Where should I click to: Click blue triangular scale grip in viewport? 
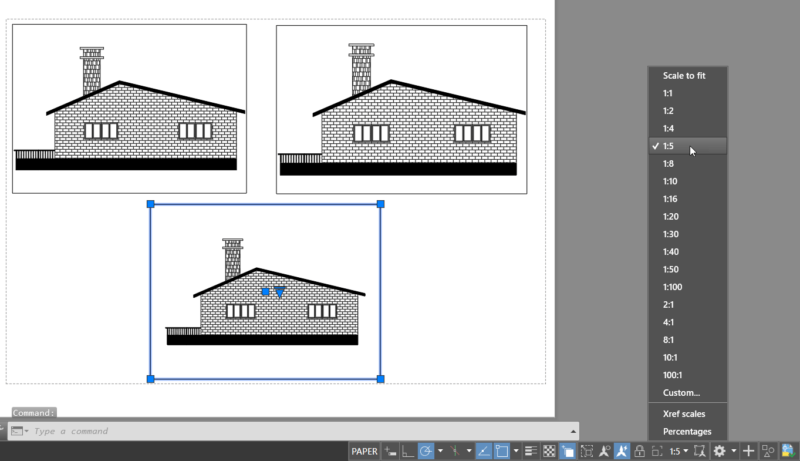tap(280, 292)
